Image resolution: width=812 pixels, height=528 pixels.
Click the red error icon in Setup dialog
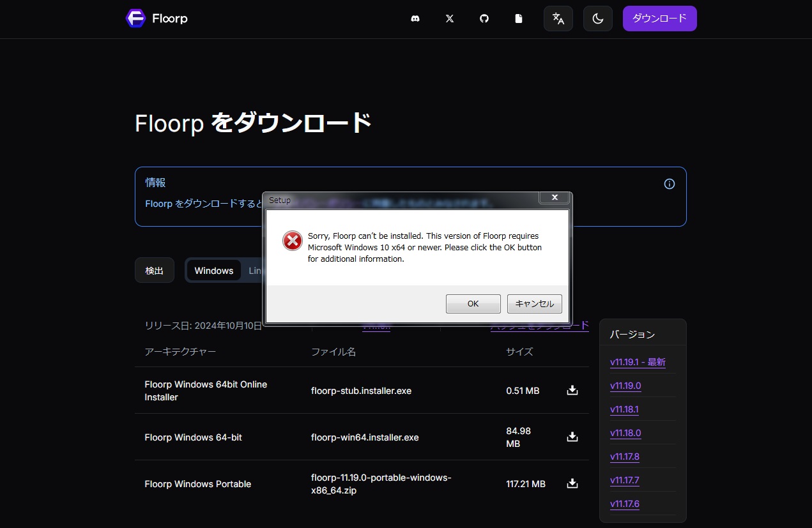pyautogui.click(x=292, y=241)
